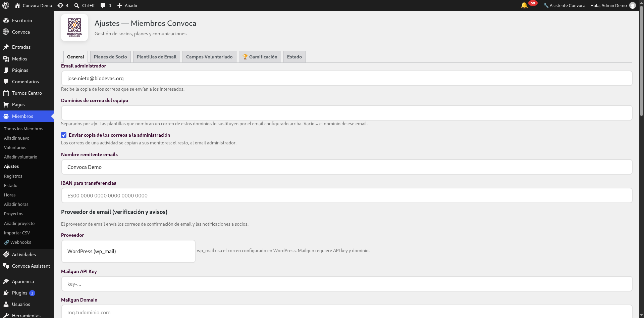
Task: Open notifications bell with 50 badge
Action: point(529,5)
